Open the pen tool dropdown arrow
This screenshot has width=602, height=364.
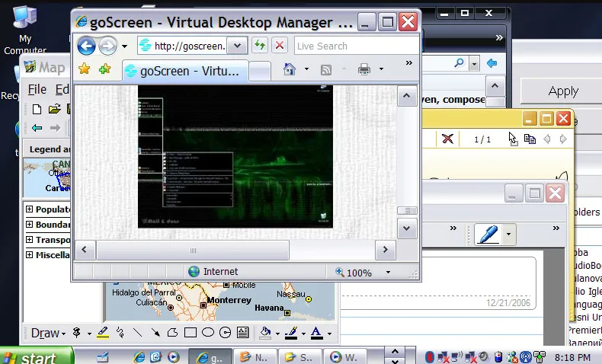(x=509, y=234)
